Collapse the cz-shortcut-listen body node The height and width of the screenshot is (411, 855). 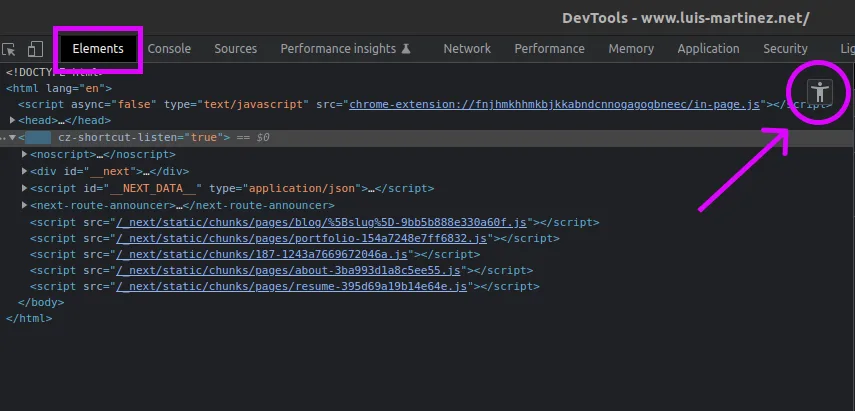point(13,137)
